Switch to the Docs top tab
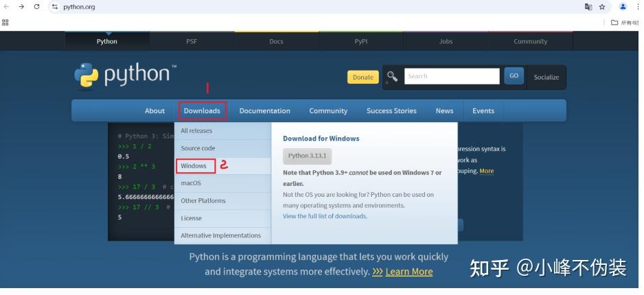Screen dimensions: 644x295 click(x=276, y=41)
